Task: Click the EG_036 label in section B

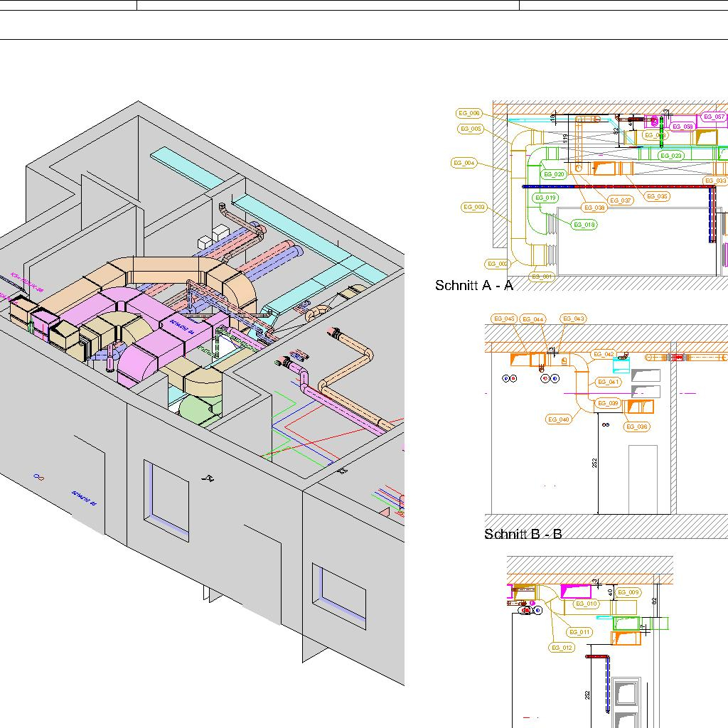Action: pos(637,427)
